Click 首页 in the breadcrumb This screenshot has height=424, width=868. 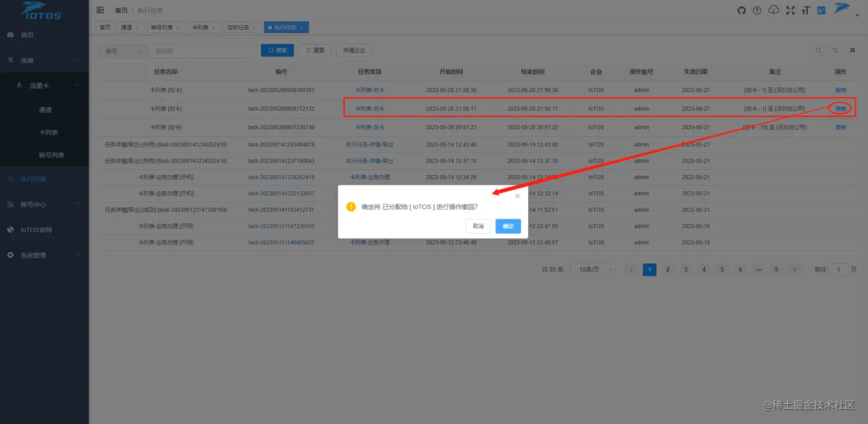pos(122,10)
